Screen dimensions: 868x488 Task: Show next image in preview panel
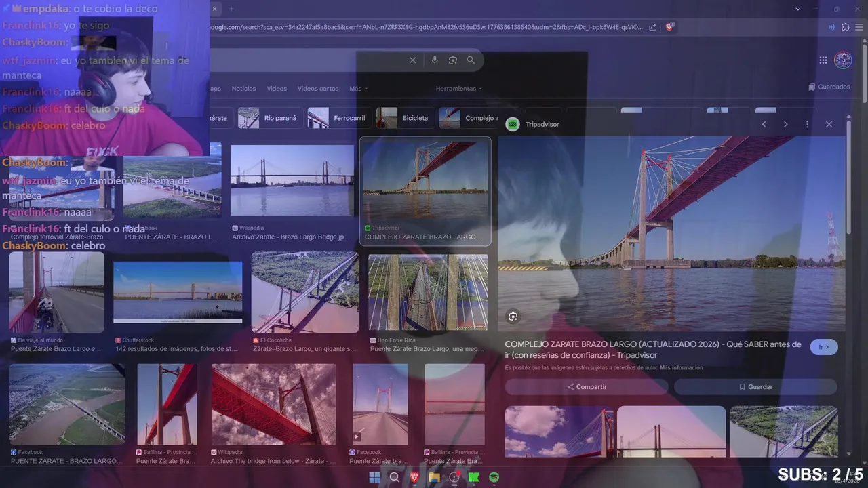click(785, 124)
